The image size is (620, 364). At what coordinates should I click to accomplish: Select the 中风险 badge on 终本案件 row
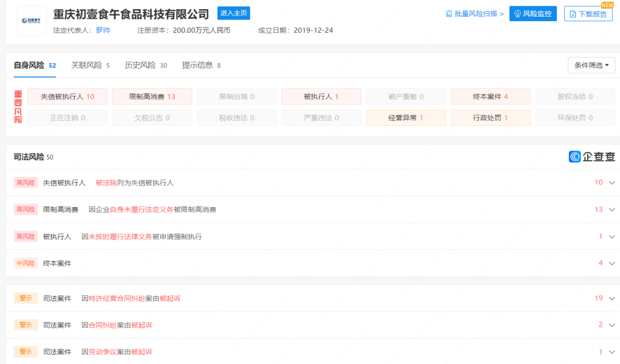click(25, 262)
